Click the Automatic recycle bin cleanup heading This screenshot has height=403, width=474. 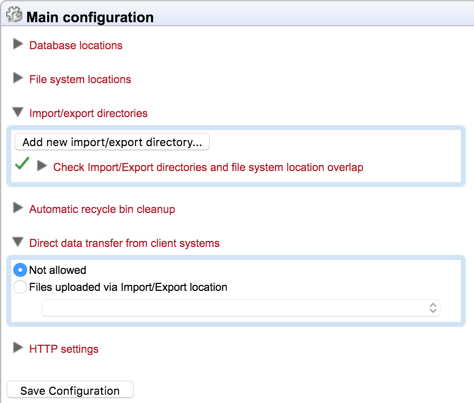[102, 209]
